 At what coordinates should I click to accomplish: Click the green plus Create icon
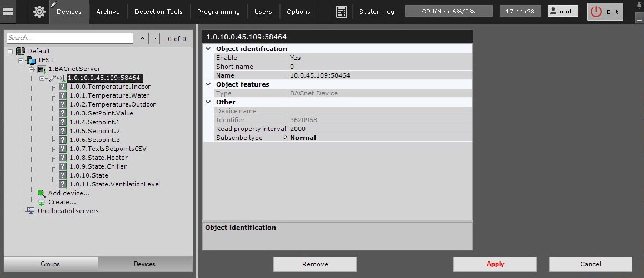click(42, 203)
